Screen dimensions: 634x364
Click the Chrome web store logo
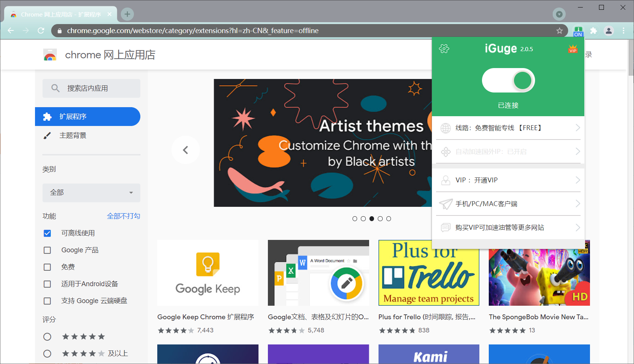tap(50, 55)
